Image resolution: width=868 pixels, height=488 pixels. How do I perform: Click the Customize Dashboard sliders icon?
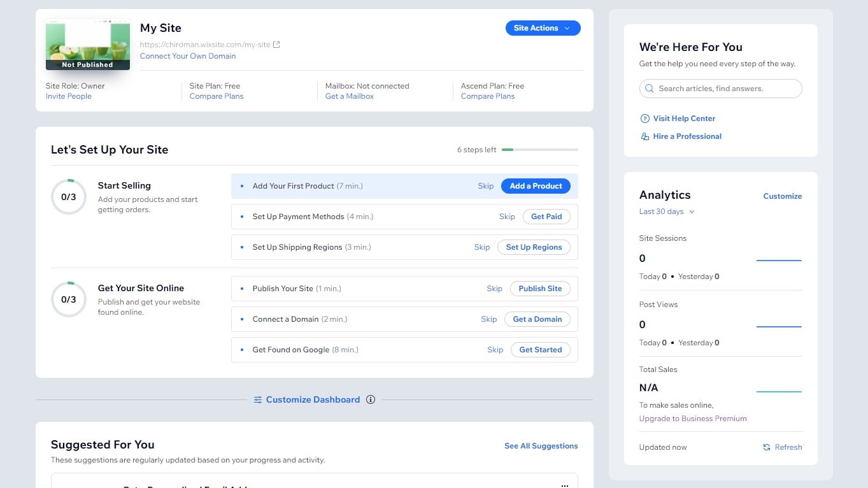point(258,400)
